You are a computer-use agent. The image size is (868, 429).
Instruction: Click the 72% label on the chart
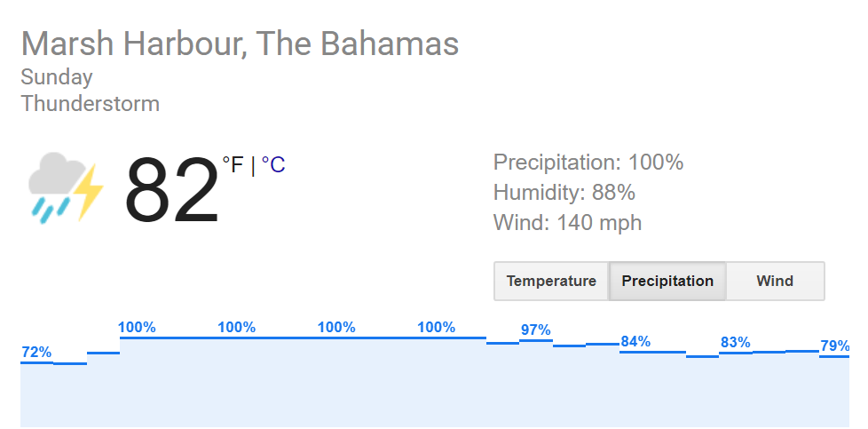point(36,353)
